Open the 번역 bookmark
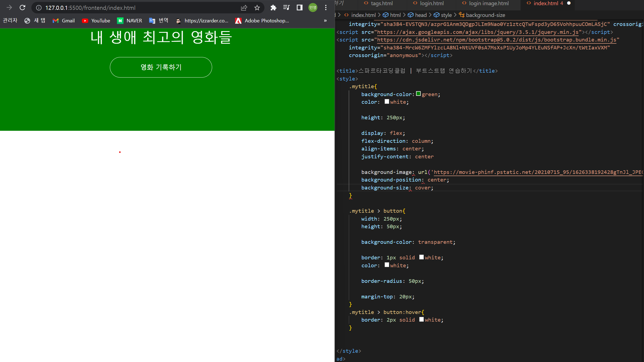The height and width of the screenshot is (362, 644). (x=159, y=20)
